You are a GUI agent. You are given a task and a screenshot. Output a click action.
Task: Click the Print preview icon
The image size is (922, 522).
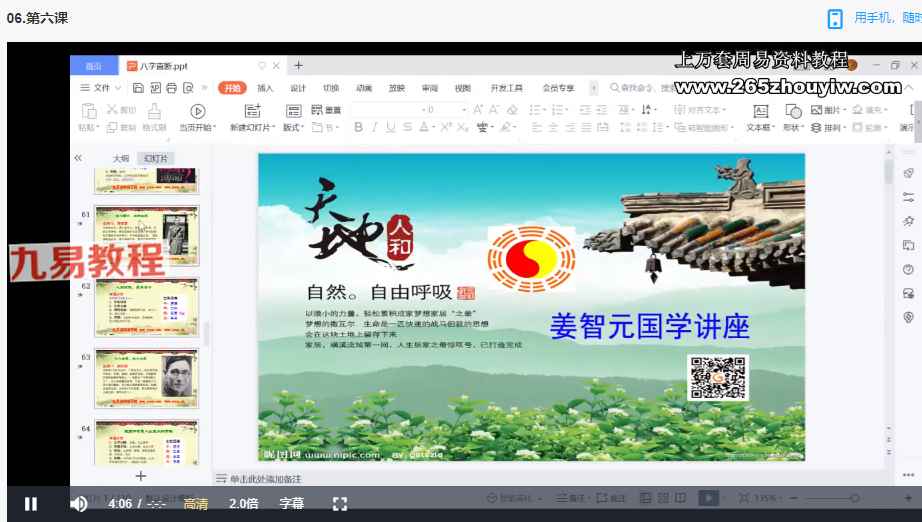[188, 88]
